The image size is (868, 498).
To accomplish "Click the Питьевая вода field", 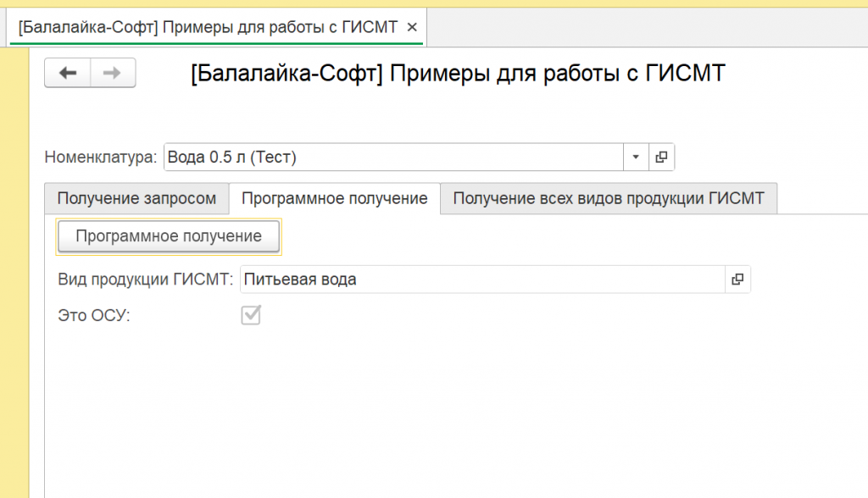I will click(482, 279).
